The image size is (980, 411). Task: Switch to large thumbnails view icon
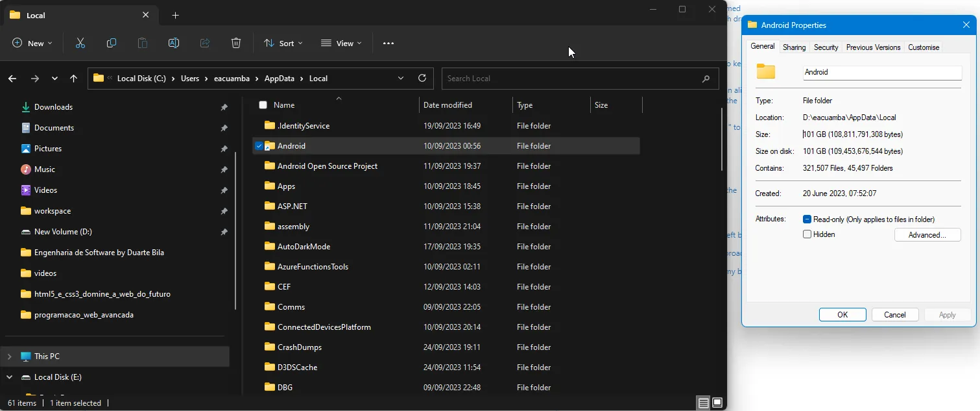[x=717, y=403]
